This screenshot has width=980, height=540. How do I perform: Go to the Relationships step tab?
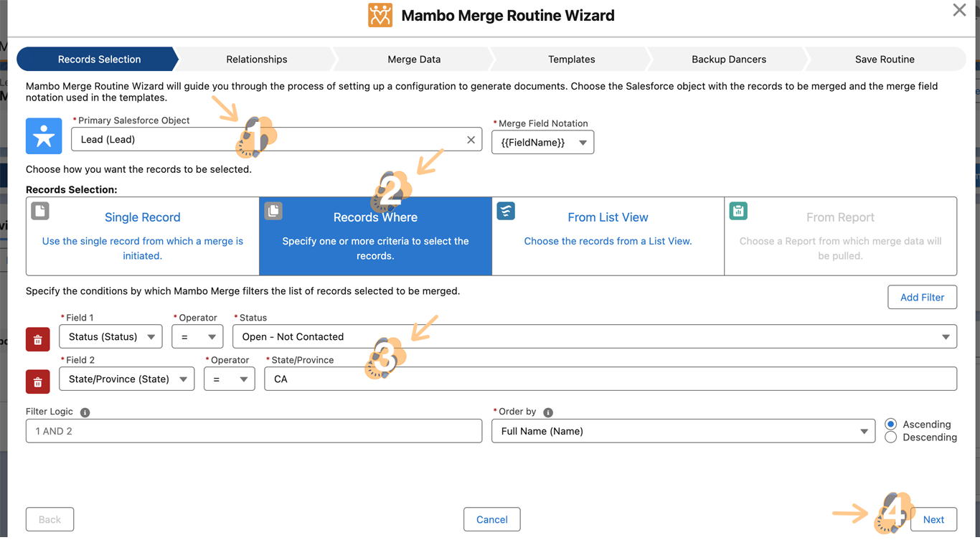pyautogui.click(x=256, y=60)
